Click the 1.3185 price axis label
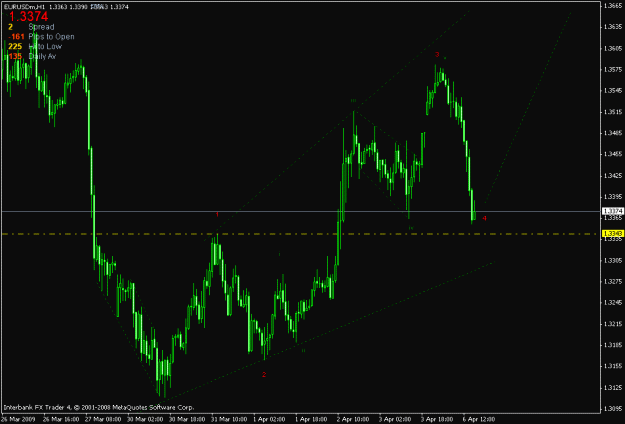This screenshot has width=625, height=424. pyautogui.click(x=612, y=345)
